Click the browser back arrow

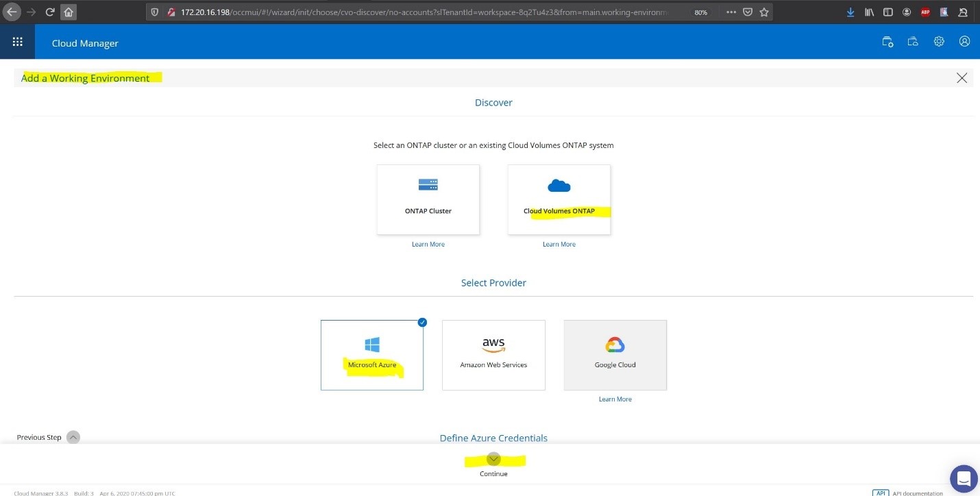[12, 12]
